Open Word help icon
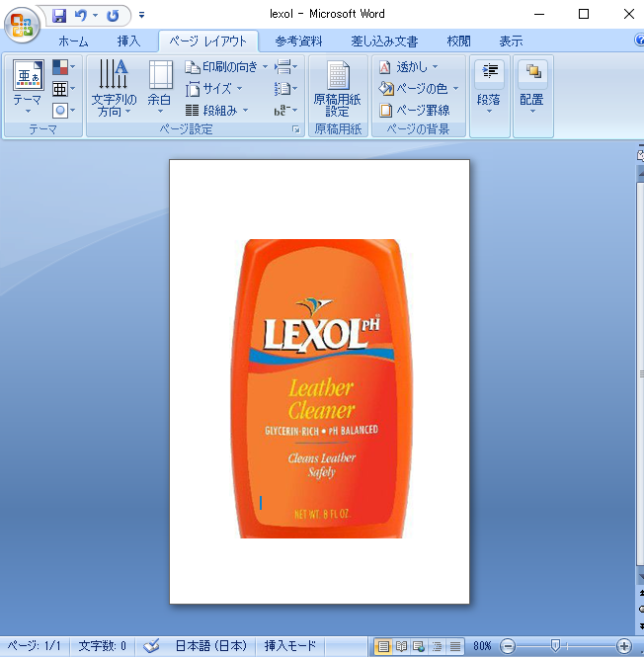The width and height of the screenshot is (644, 658). [x=639, y=40]
